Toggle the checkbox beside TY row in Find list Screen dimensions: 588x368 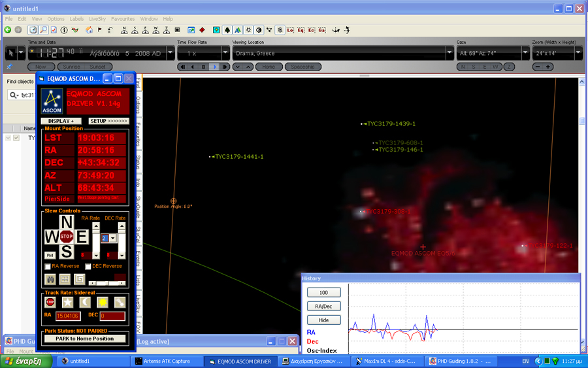[16, 138]
